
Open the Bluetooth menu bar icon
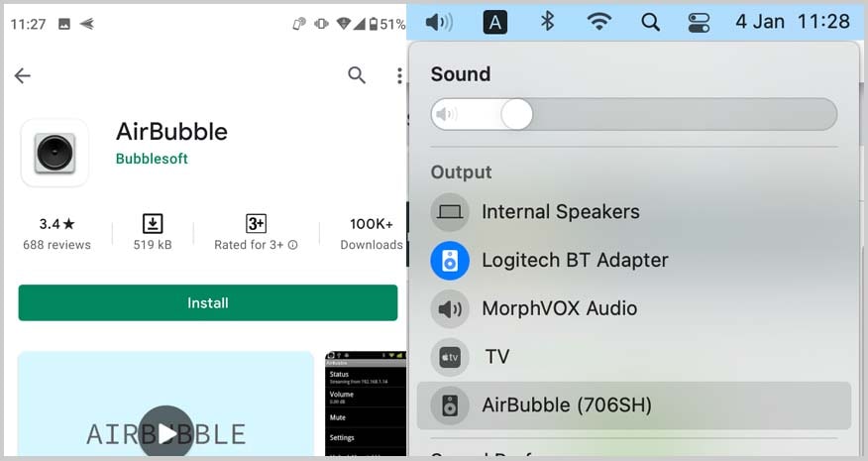(547, 22)
